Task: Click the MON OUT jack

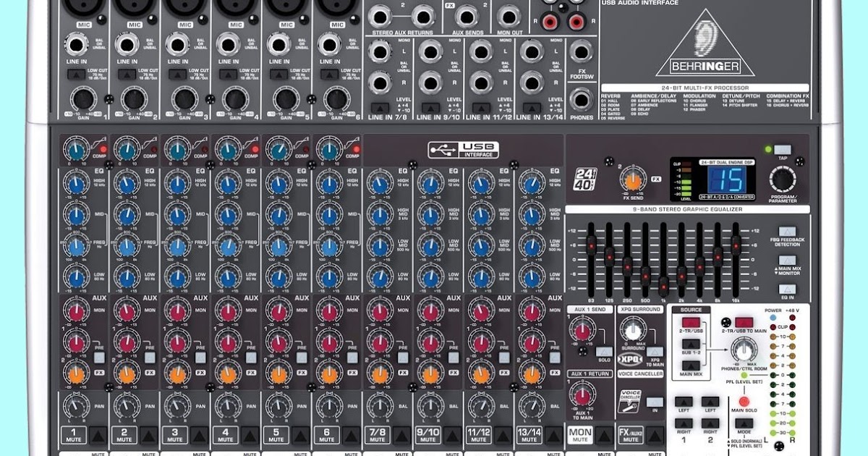Action: [510, 16]
